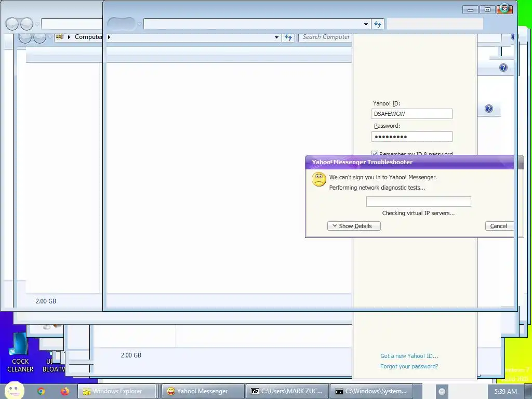Click the refresh icon beside Search Computer
This screenshot has height=399, width=532.
pyautogui.click(x=288, y=37)
